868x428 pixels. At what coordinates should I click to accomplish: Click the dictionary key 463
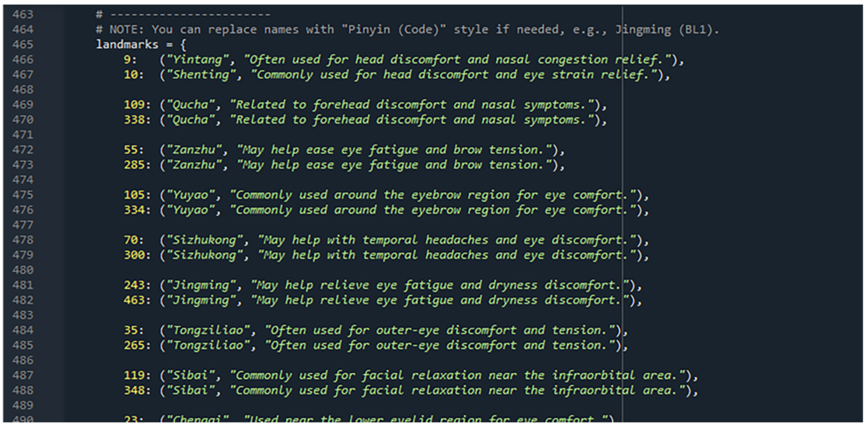(x=134, y=300)
